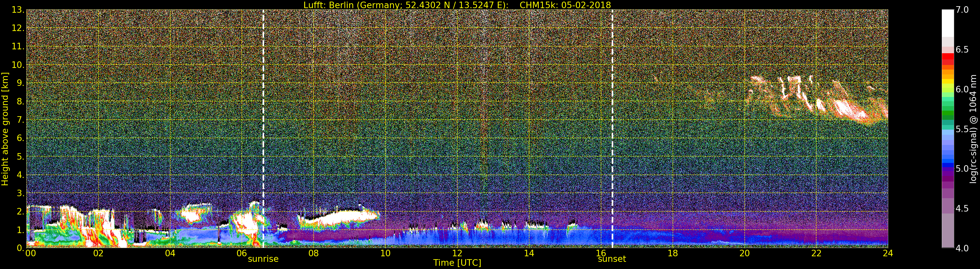The width and height of the screenshot is (980, 269).
Task: Click the time axis tick '22'
Action: pos(816,253)
